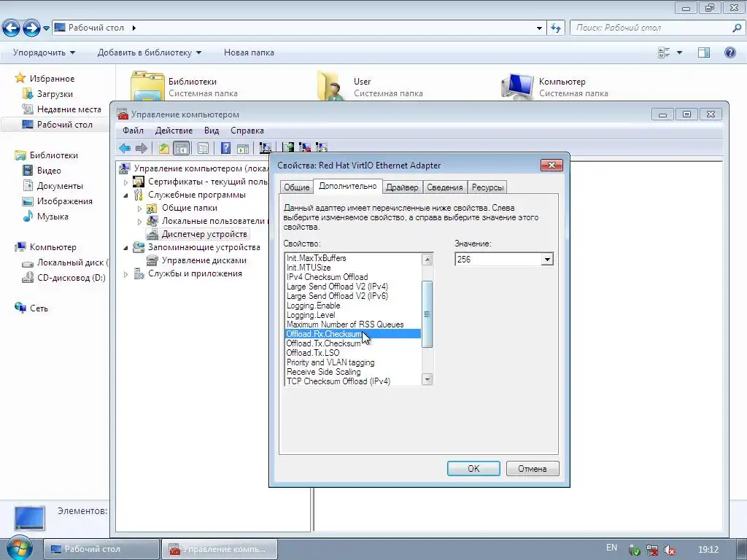Viewport: 747px width, 560px height.
Task: Switch to the Driver tab
Action: click(x=402, y=187)
